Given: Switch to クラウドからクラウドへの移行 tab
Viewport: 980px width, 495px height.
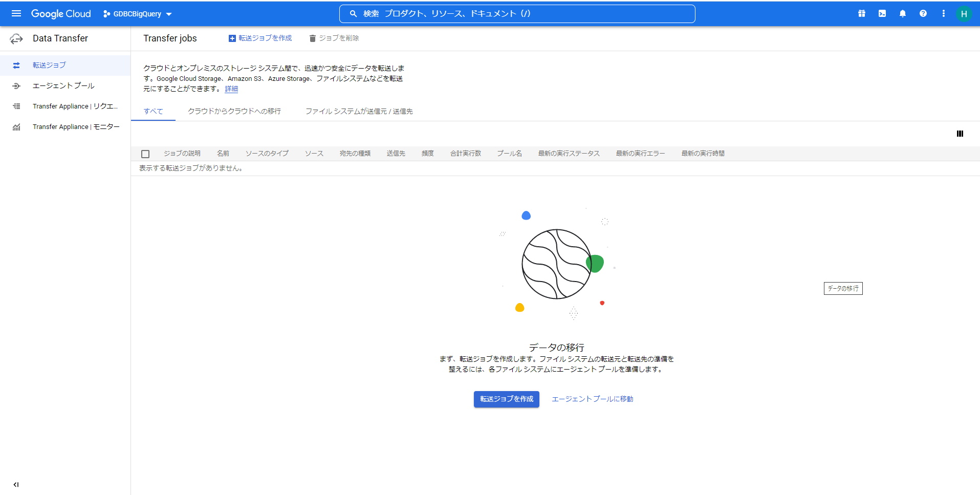Looking at the screenshot, I should coord(234,111).
